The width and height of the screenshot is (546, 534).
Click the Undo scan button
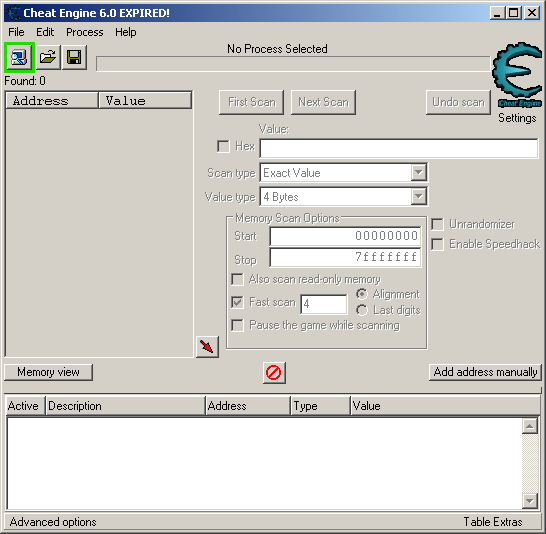(x=458, y=102)
